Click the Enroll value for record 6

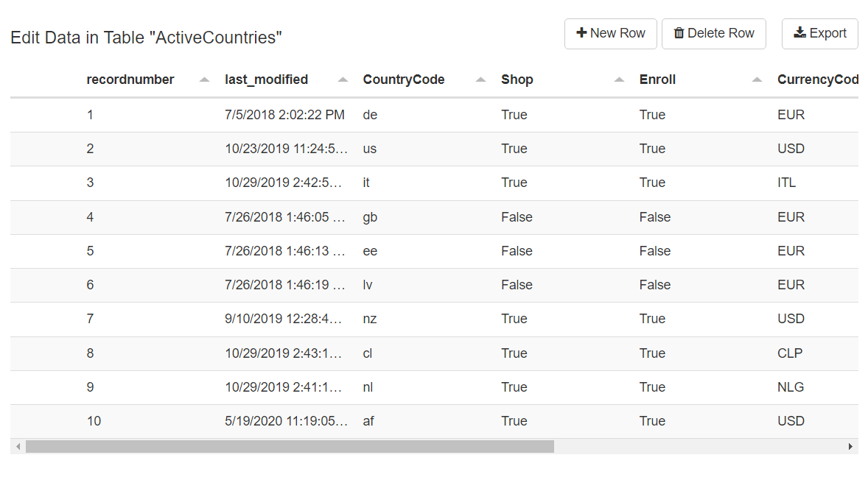tap(654, 285)
